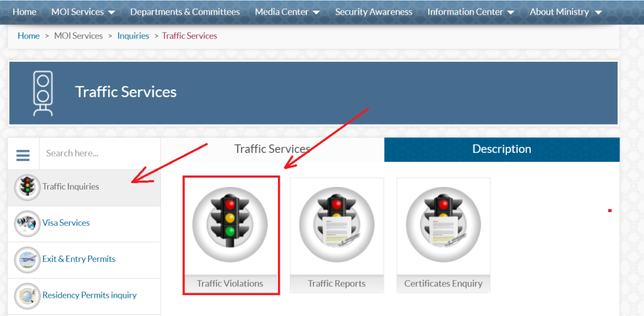Click the Certificates Enquiry label
644x316 pixels.
443,283
